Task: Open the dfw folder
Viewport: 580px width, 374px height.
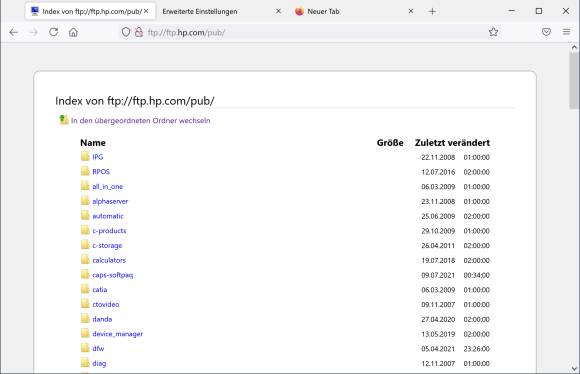Action: pos(98,348)
